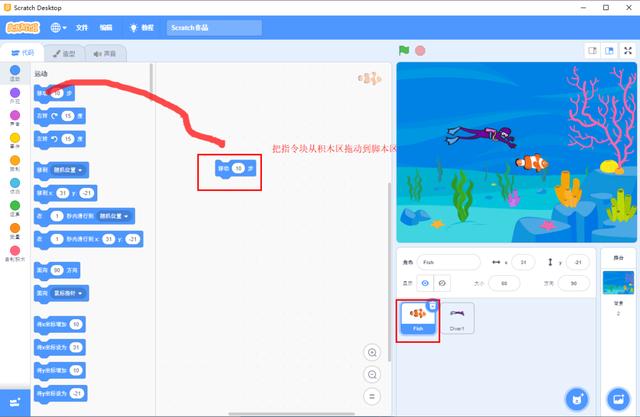The width and height of the screenshot is (640, 417).
Task: Delete the Fish sprite with trash icon
Action: (x=432, y=306)
